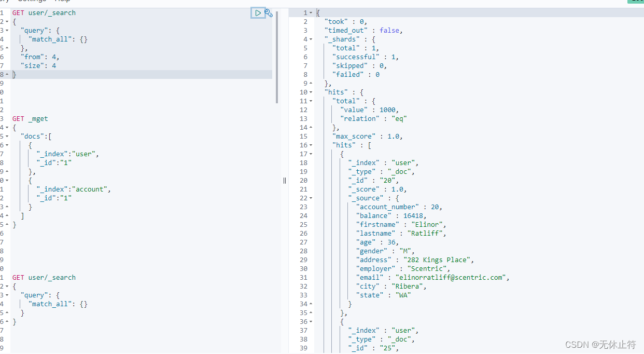
Task: Collapse the "_source" object of Elinor's document
Action: click(x=311, y=198)
